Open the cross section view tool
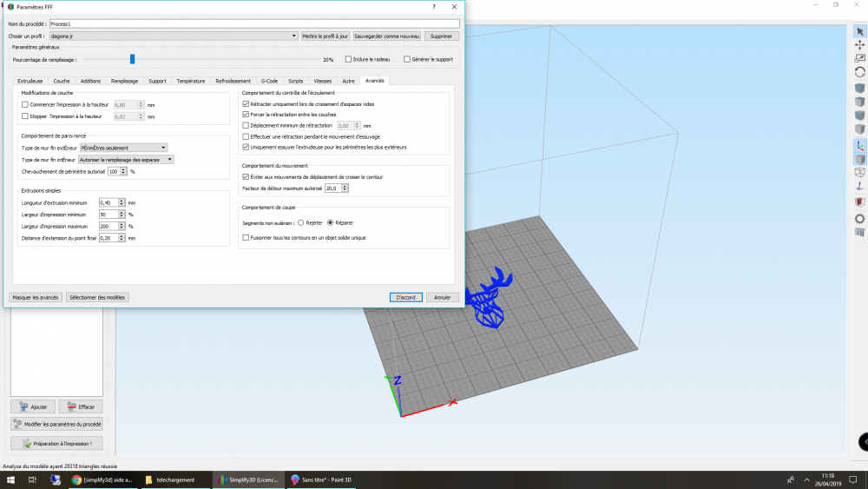Viewport: 868px width, 489px height. coord(859,202)
